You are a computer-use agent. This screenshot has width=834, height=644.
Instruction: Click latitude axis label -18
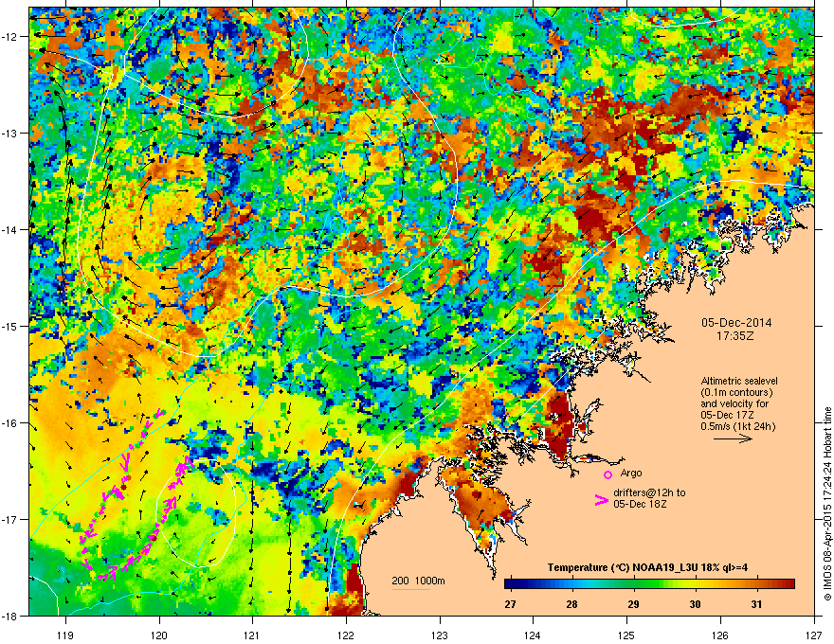(10, 616)
